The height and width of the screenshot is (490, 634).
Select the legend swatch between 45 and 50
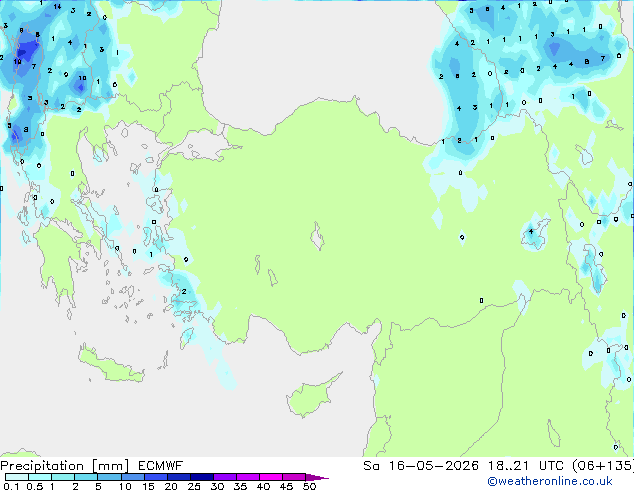(x=294, y=477)
